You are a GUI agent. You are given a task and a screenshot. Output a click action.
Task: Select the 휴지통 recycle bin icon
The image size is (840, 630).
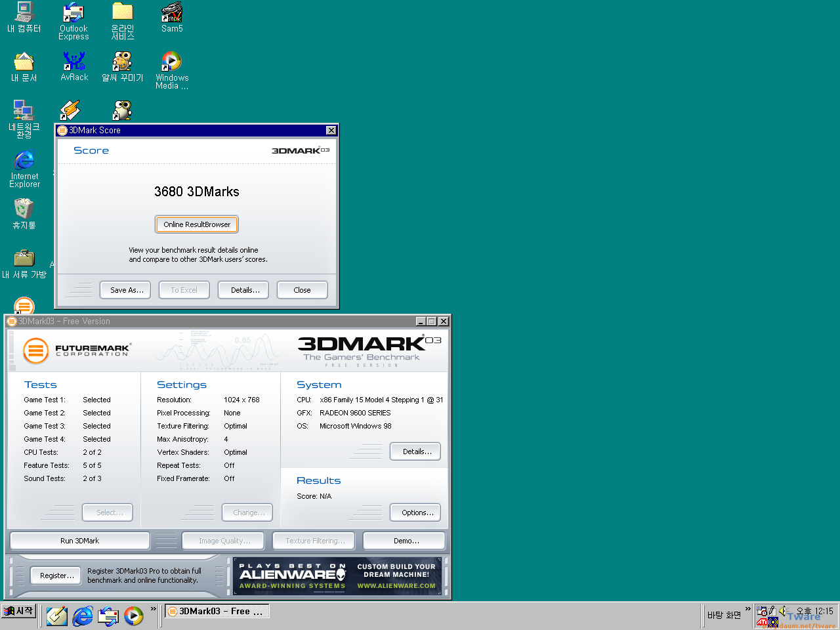point(24,214)
